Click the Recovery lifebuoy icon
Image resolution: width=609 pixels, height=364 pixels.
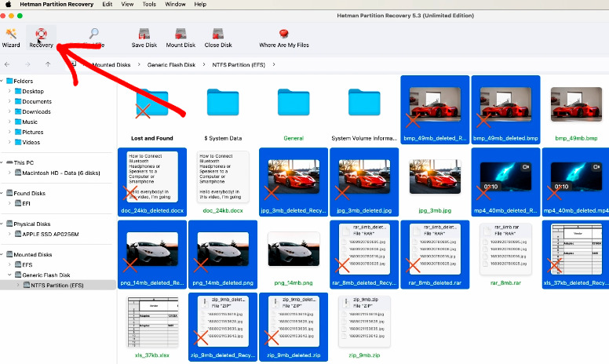tap(41, 34)
